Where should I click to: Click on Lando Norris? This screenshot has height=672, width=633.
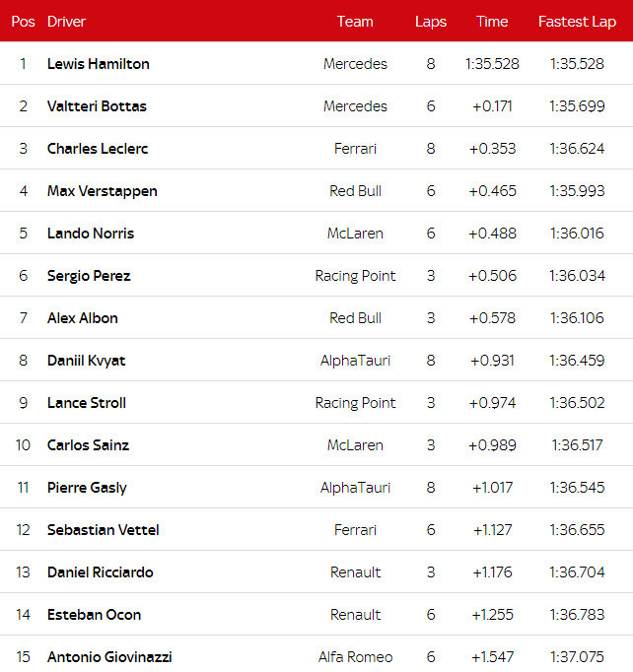91,234
